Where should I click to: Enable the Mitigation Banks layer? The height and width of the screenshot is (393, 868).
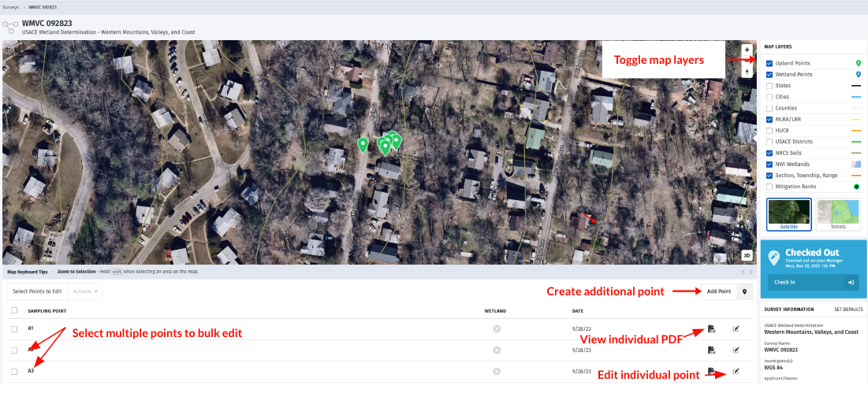point(769,187)
